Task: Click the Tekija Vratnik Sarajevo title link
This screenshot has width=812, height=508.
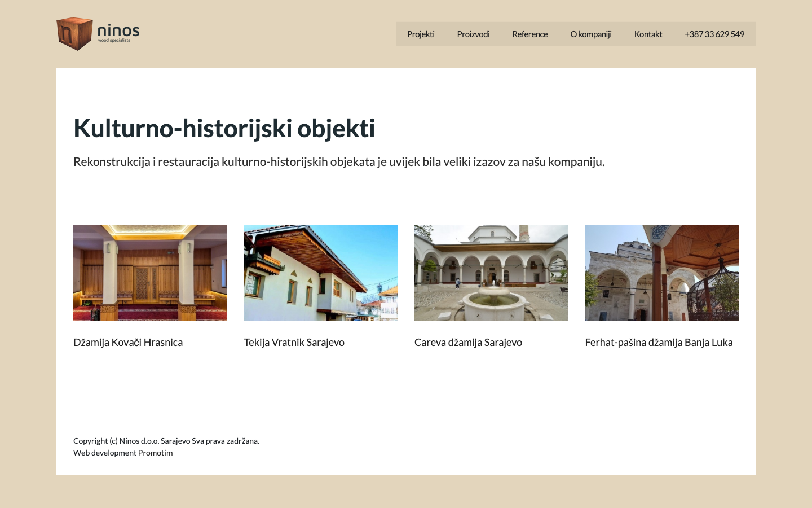Action: [294, 343]
